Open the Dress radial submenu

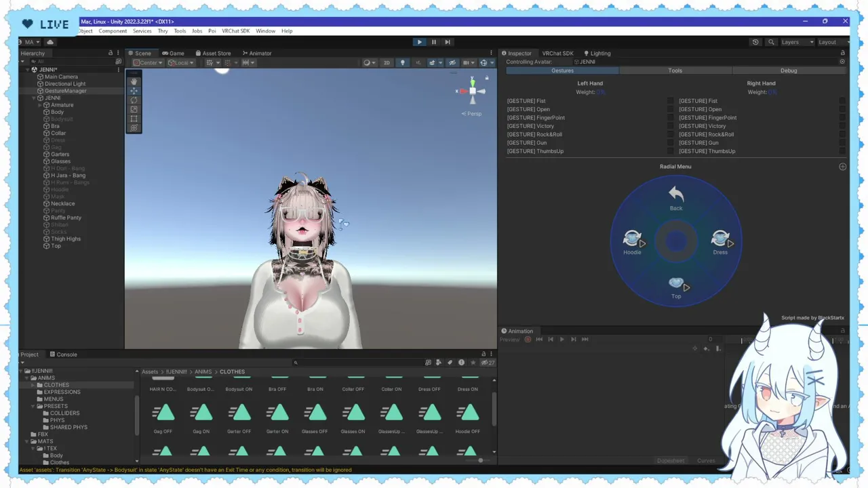point(721,242)
